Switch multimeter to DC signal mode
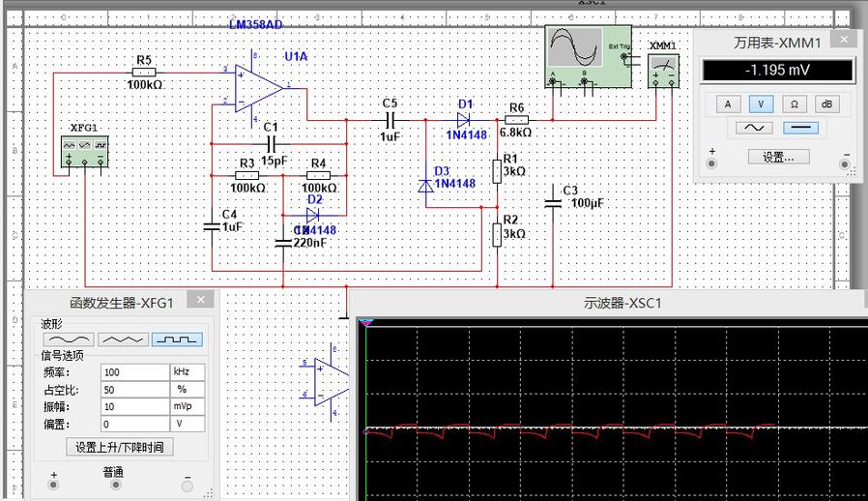This screenshot has width=868, height=501. 798,128
